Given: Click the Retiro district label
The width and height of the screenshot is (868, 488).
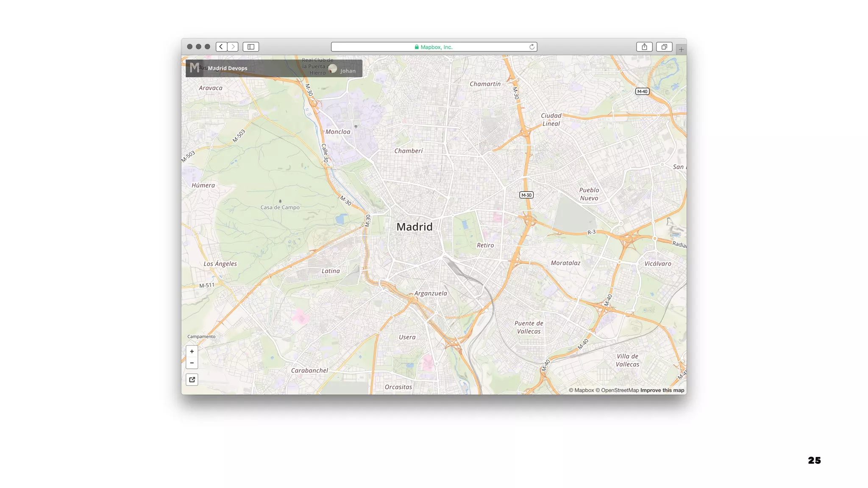Looking at the screenshot, I should pos(485,245).
